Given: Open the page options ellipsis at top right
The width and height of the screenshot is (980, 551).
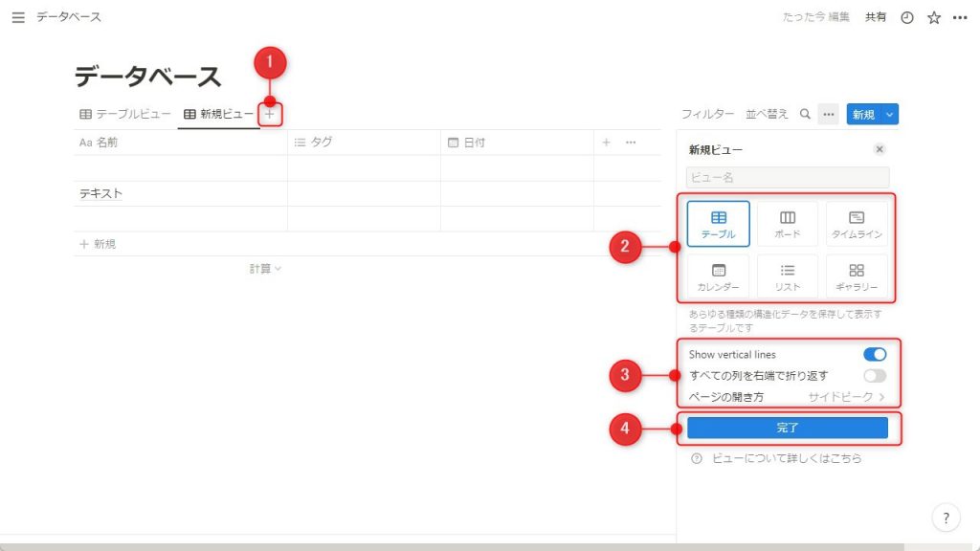Looking at the screenshot, I should click(960, 17).
